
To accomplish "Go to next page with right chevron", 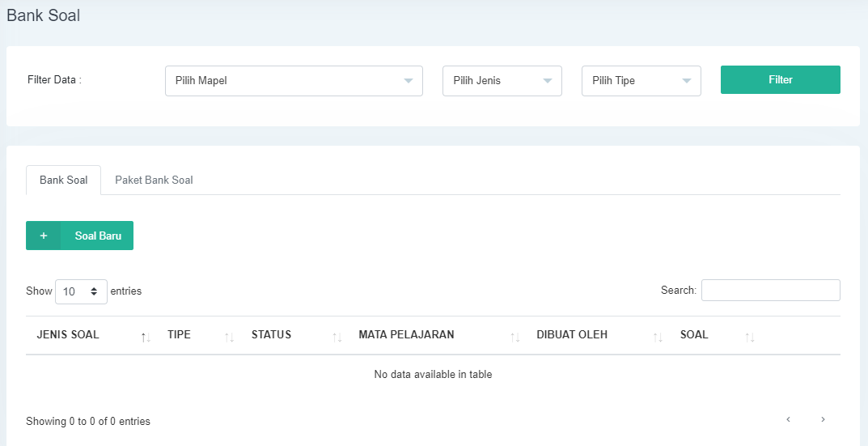I will [823, 419].
